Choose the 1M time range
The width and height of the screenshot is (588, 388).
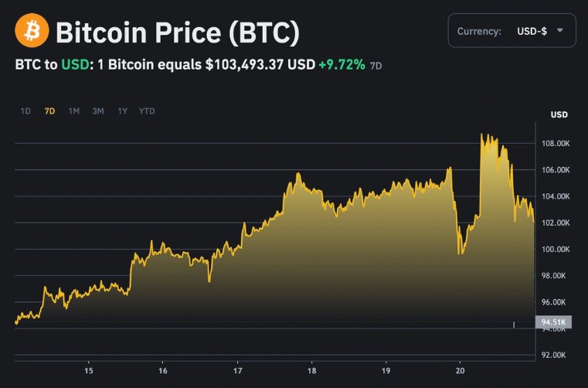click(74, 111)
